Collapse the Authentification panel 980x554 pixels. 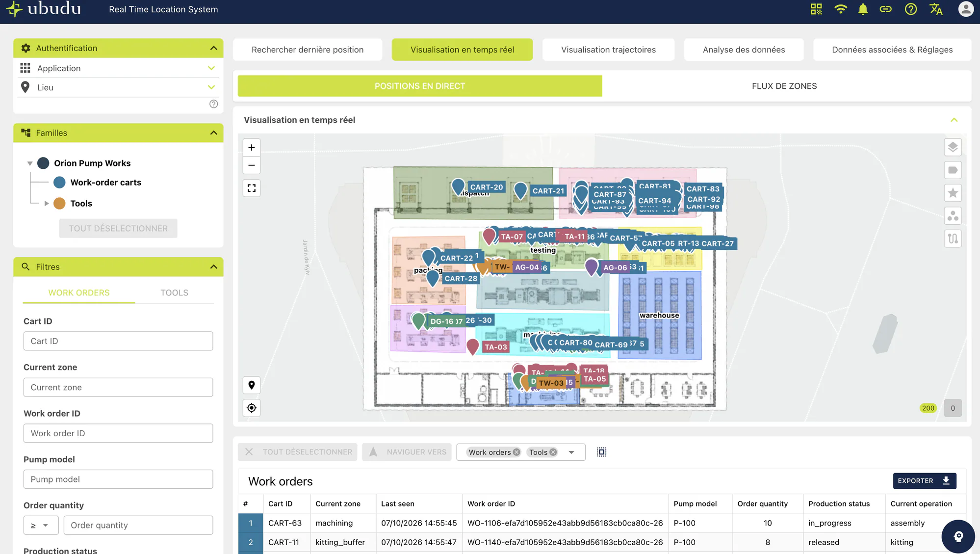[x=213, y=48]
